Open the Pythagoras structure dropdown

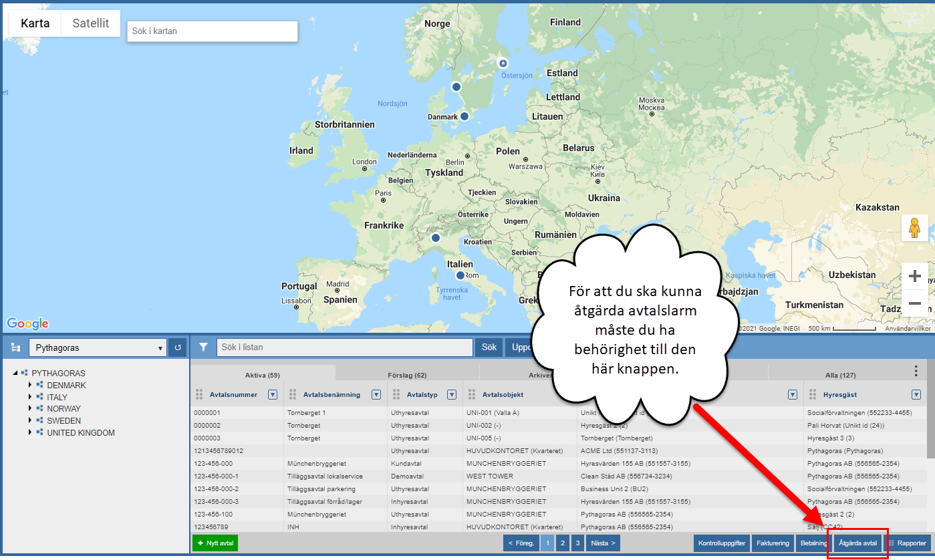point(98,347)
